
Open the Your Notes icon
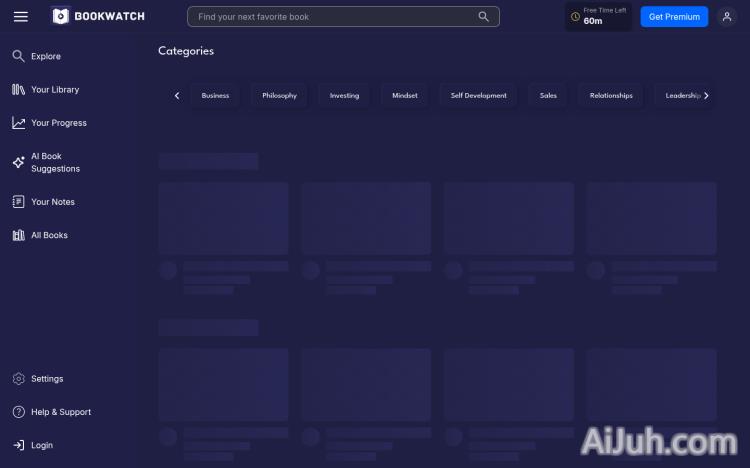(x=18, y=202)
